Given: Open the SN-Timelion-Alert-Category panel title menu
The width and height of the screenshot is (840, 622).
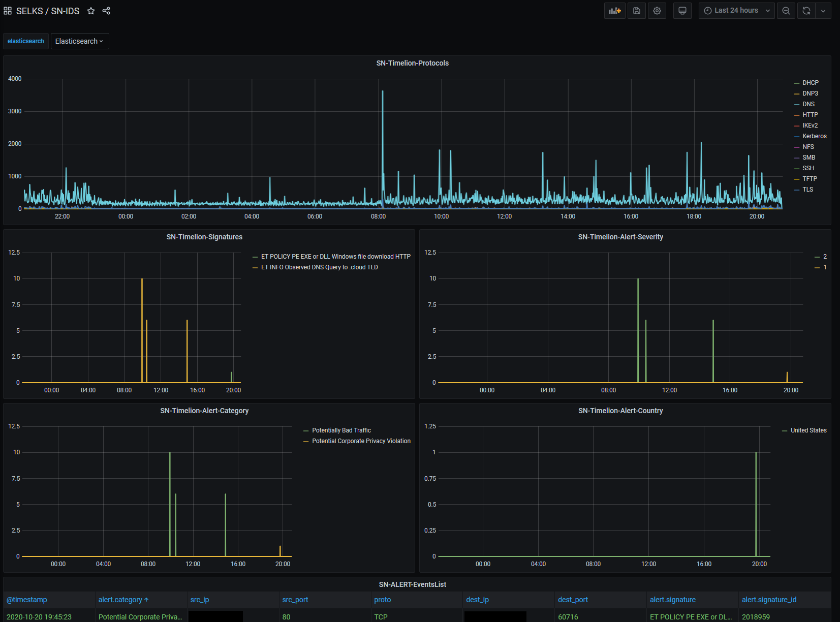Looking at the screenshot, I should [x=204, y=411].
